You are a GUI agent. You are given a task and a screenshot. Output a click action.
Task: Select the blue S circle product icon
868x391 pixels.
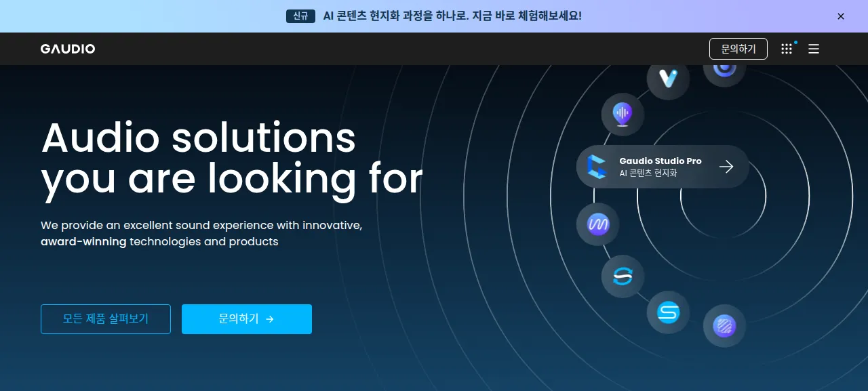668,312
